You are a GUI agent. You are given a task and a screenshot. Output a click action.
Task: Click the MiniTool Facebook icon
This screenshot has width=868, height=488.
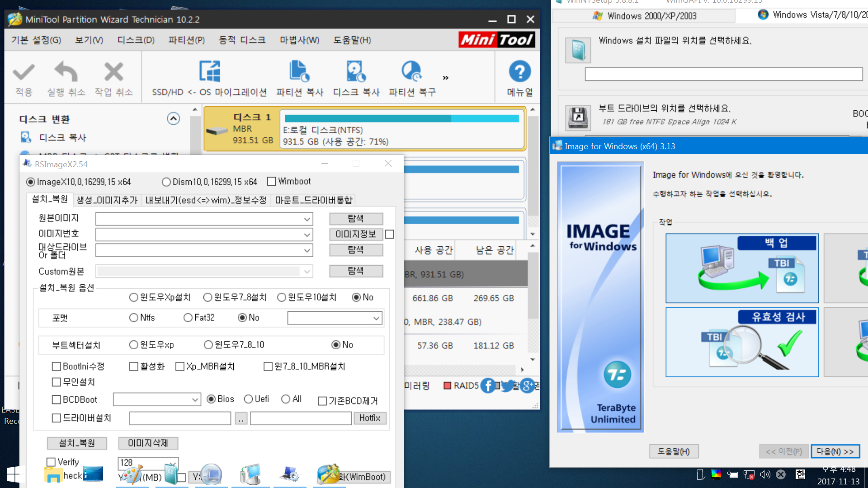[488, 386]
